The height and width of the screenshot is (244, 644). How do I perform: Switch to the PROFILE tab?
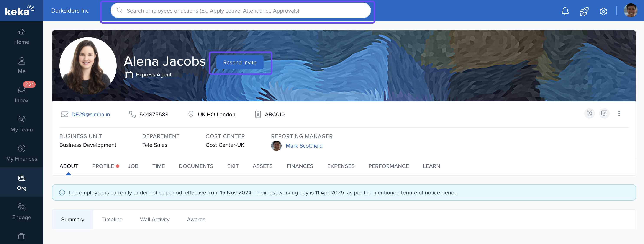coord(103,166)
